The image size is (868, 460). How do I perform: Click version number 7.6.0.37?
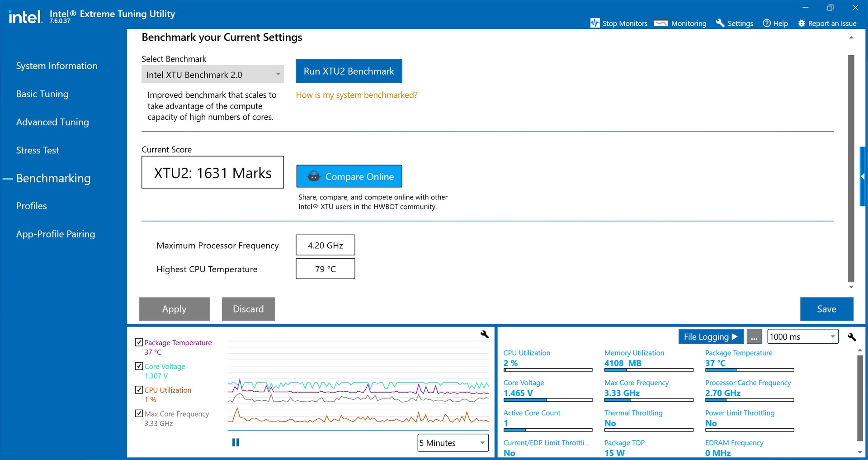(x=60, y=21)
